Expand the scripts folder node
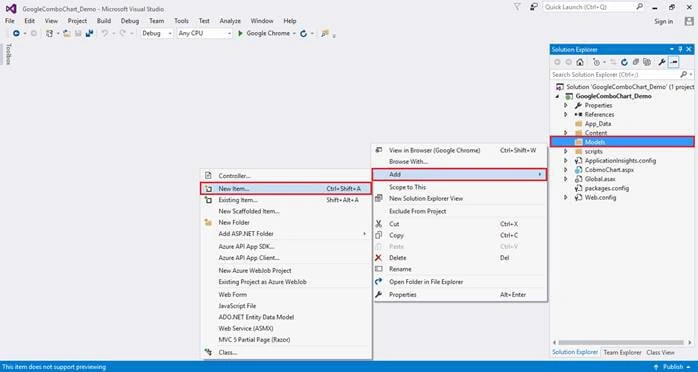The image size is (698, 372). pos(565,151)
